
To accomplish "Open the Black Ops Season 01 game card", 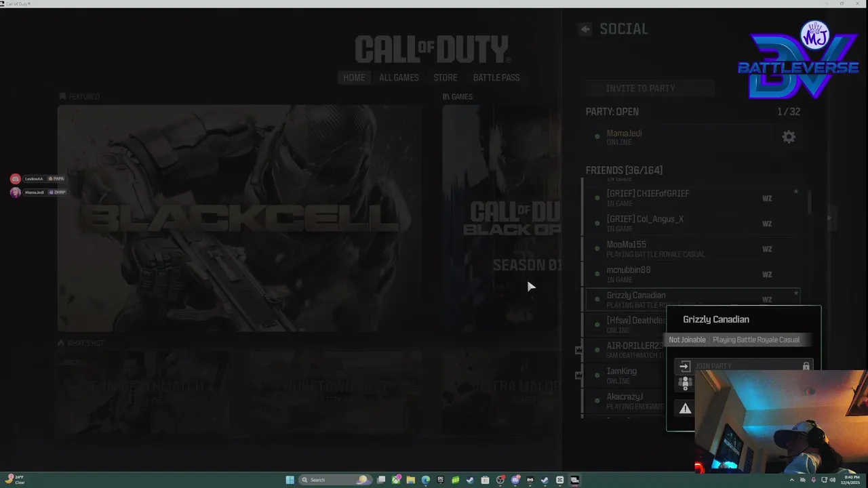I will click(502, 218).
